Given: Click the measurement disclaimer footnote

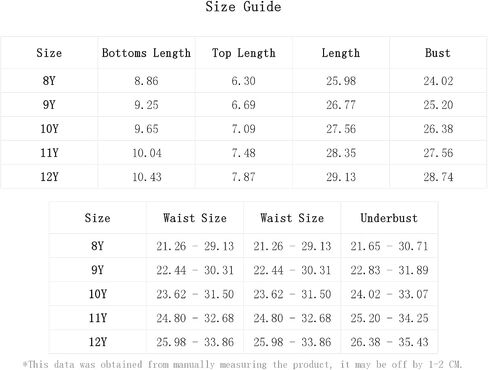Looking at the screenshot, I should 242,364.
